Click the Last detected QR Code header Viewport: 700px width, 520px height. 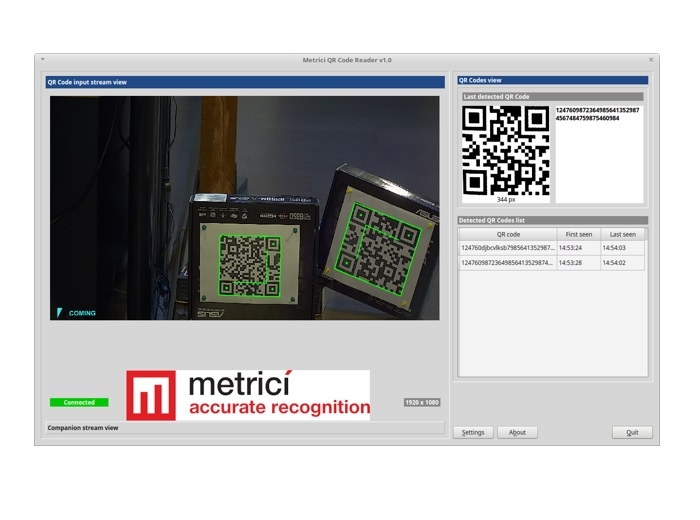tap(553, 96)
